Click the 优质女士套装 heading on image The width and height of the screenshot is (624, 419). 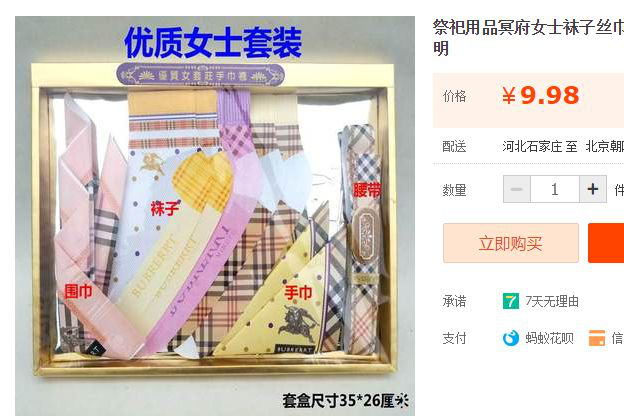click(213, 43)
